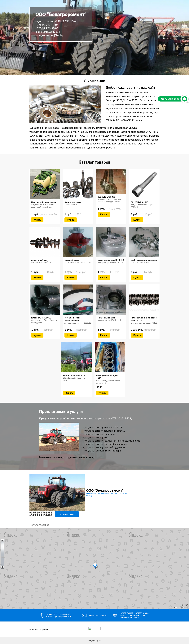Click the envelope email icon in footer
The image size is (189, 644).
84,615
